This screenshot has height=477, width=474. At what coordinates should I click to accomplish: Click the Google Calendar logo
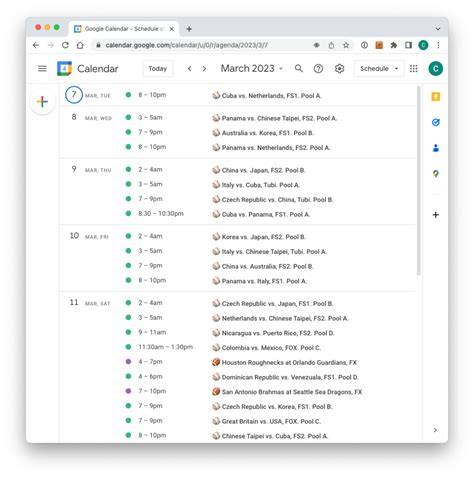(64, 69)
